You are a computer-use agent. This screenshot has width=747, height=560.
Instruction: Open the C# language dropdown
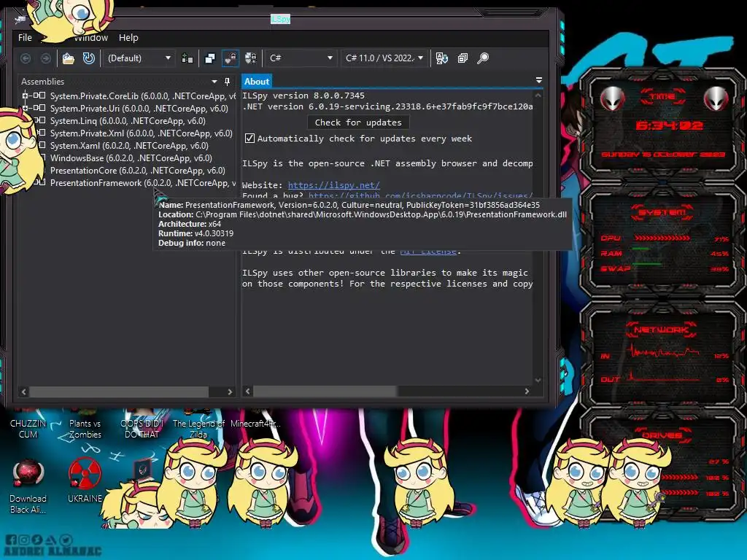(301, 58)
